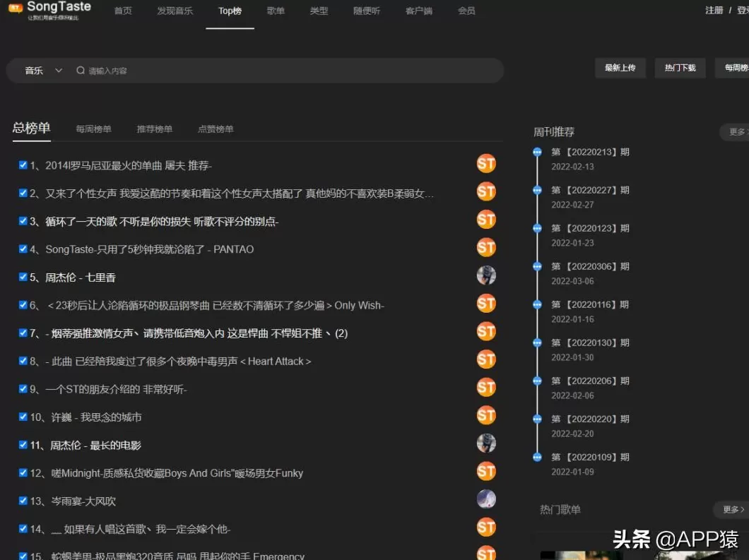Open 发现音乐 in top navigation

[175, 11]
